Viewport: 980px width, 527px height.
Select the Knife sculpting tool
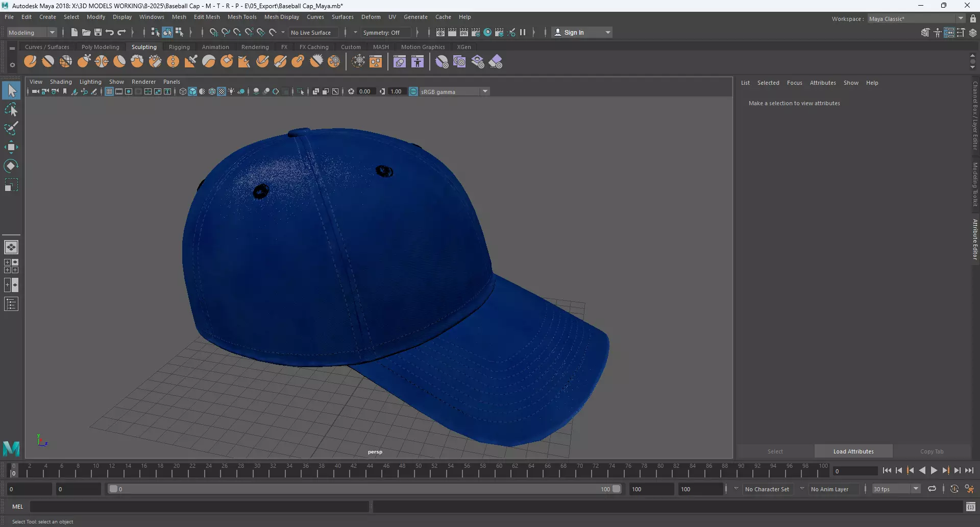point(262,62)
